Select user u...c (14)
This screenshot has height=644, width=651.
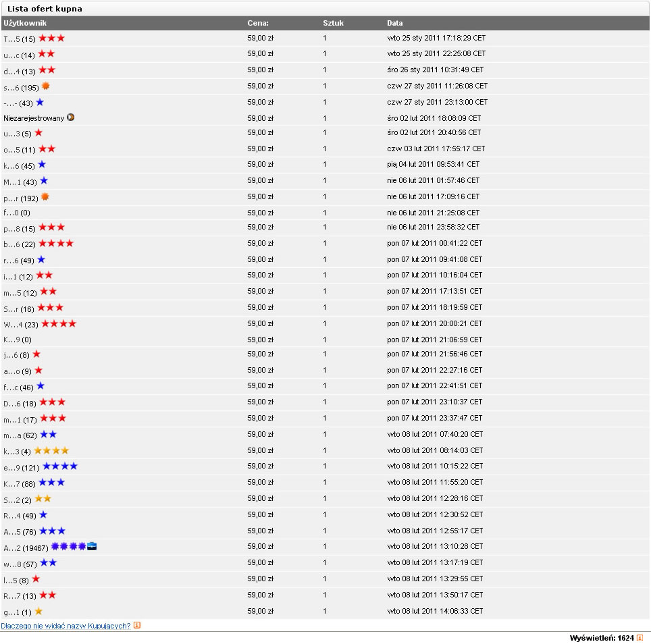coord(19,55)
